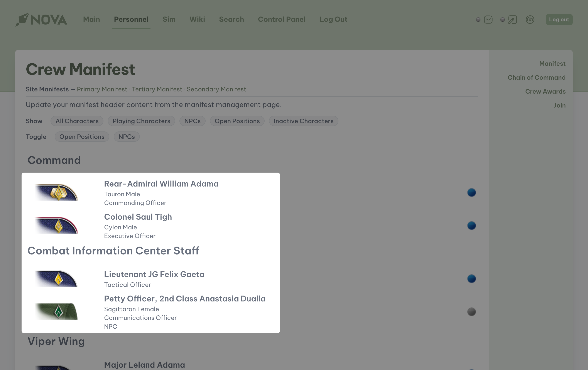
Task: Open the dashboard gauge icon
Action: coord(530,20)
